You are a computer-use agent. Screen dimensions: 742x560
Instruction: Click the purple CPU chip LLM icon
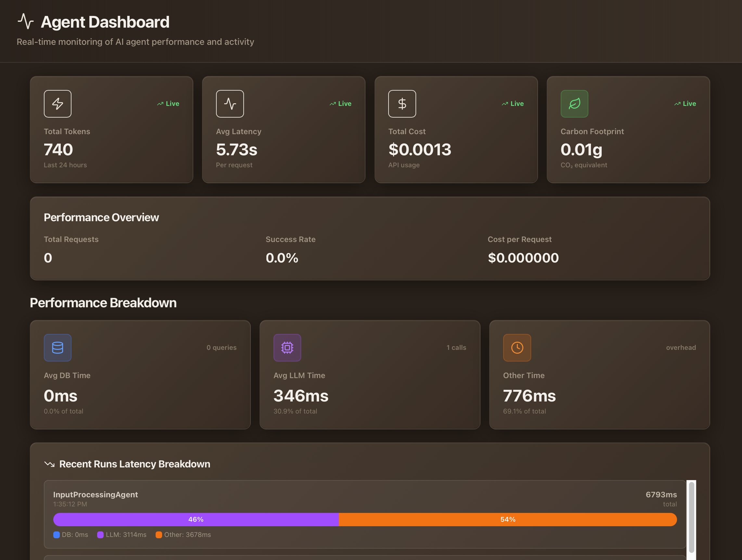pyautogui.click(x=287, y=347)
